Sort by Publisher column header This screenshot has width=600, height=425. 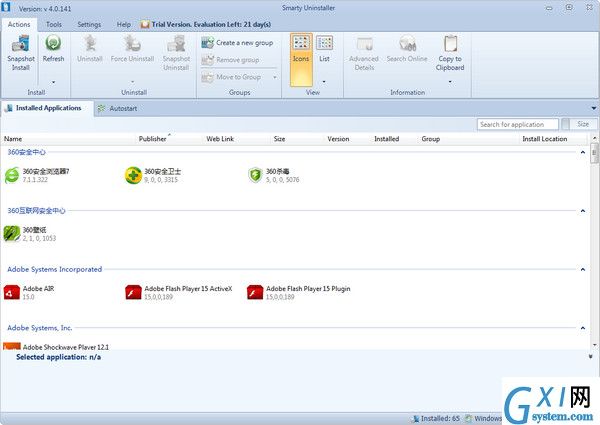(x=152, y=139)
